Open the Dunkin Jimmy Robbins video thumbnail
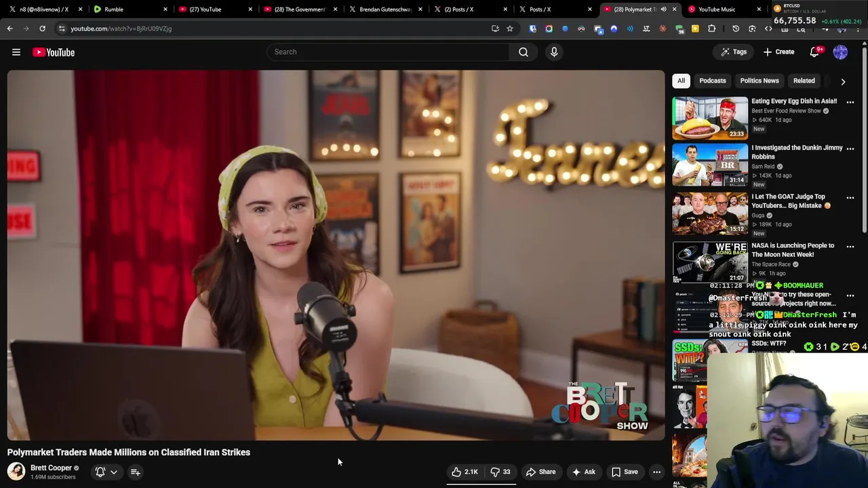 pos(710,165)
